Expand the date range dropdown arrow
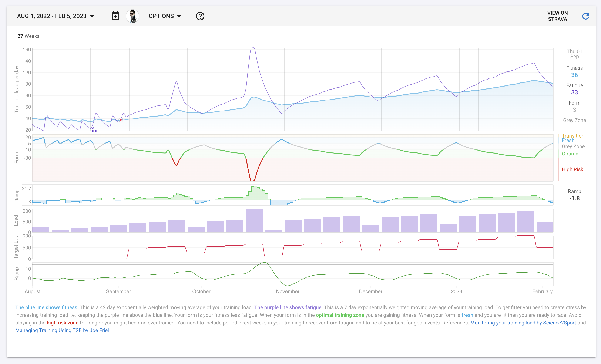The image size is (601, 364). [92, 16]
